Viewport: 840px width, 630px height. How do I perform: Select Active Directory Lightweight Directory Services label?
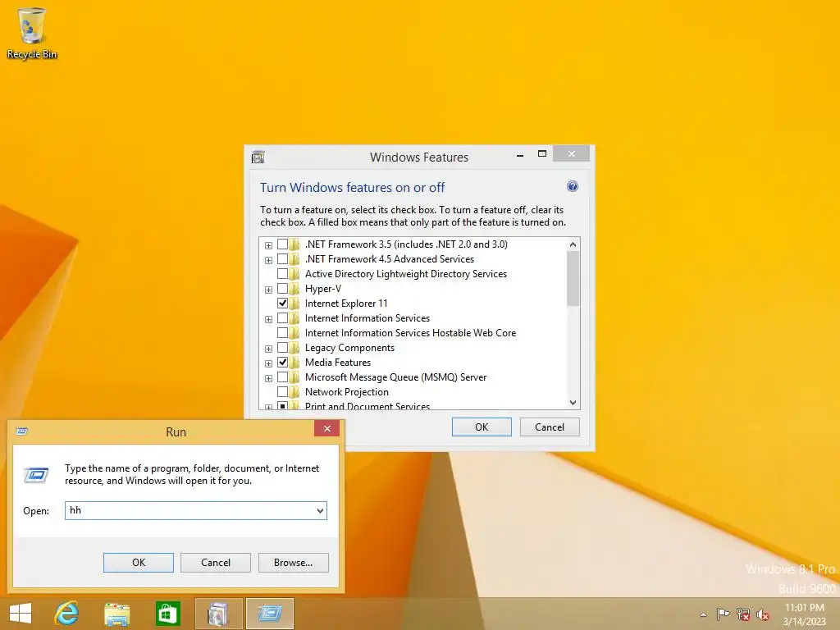(x=405, y=274)
